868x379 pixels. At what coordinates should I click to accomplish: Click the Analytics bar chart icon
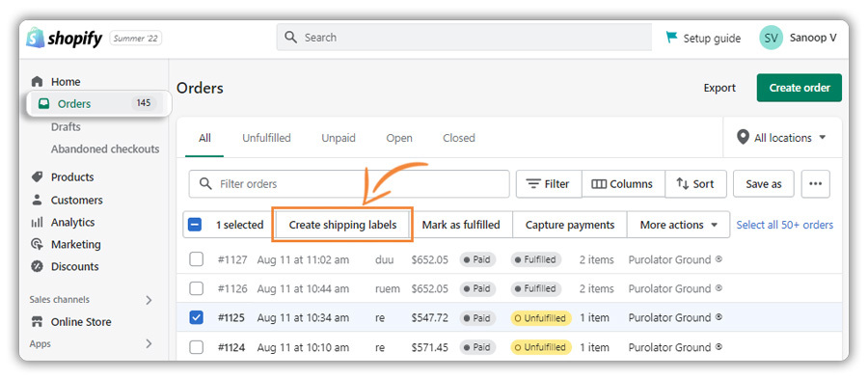[37, 223]
